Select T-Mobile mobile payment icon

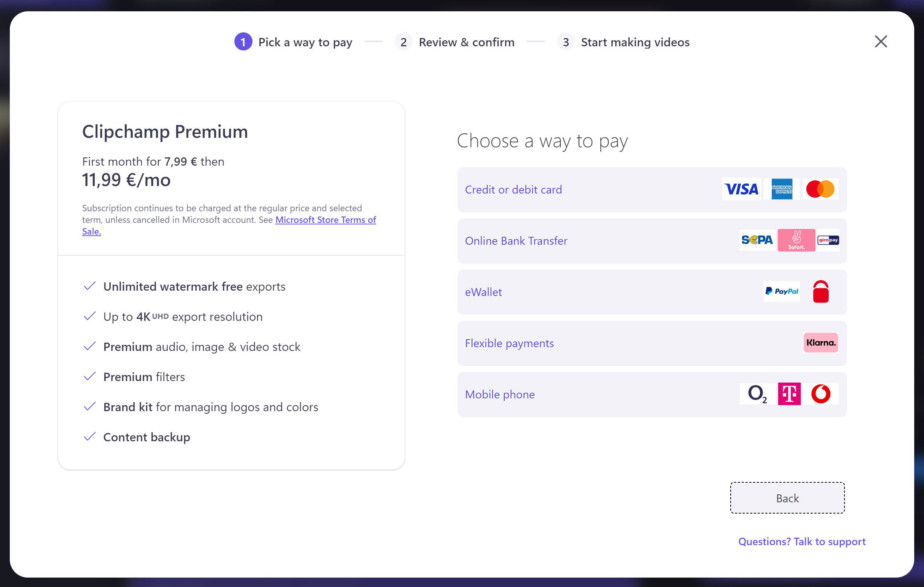click(x=789, y=394)
